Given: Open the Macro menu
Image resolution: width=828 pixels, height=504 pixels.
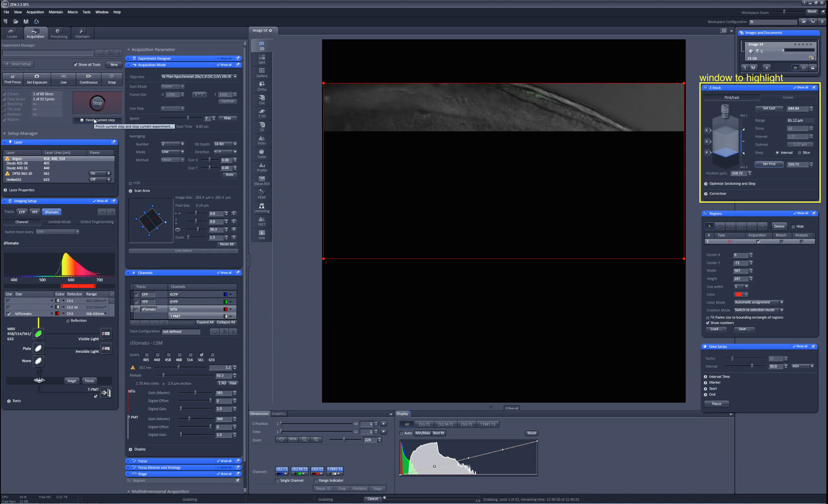Looking at the screenshot, I should (73, 12).
